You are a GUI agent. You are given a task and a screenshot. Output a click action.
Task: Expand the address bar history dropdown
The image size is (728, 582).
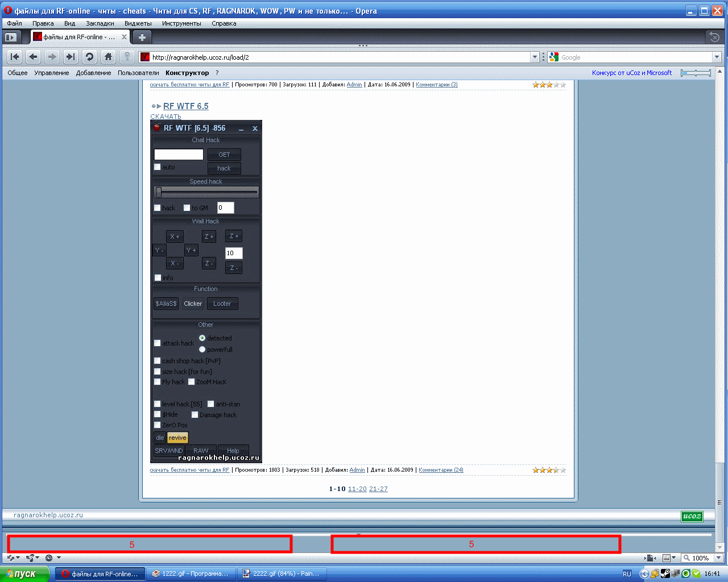535,57
